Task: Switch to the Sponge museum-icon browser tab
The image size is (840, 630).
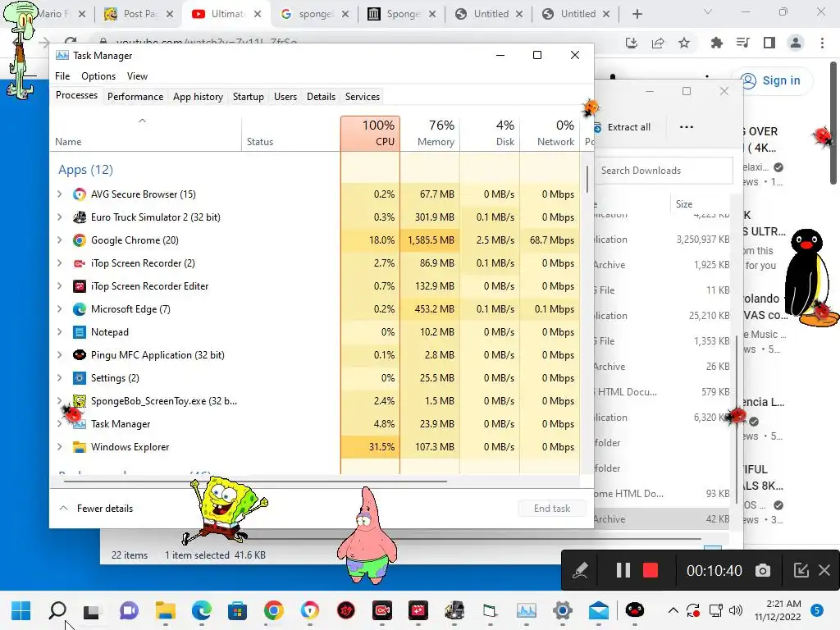Action: [402, 14]
